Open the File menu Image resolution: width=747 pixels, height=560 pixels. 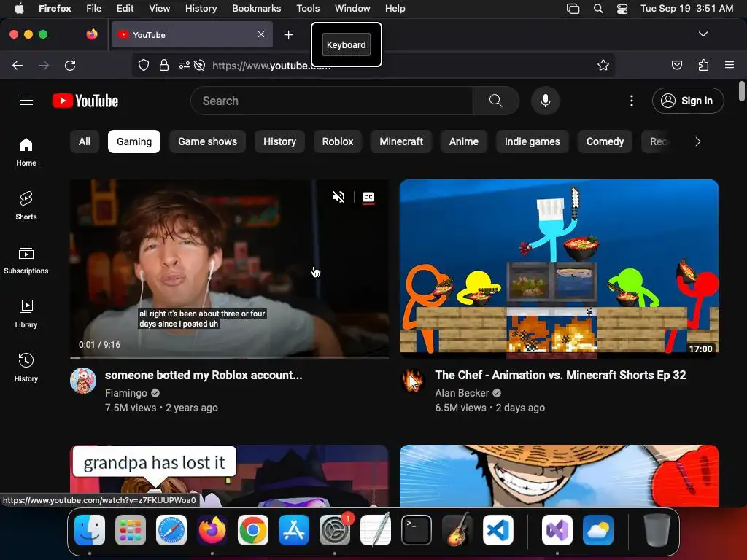pos(93,9)
